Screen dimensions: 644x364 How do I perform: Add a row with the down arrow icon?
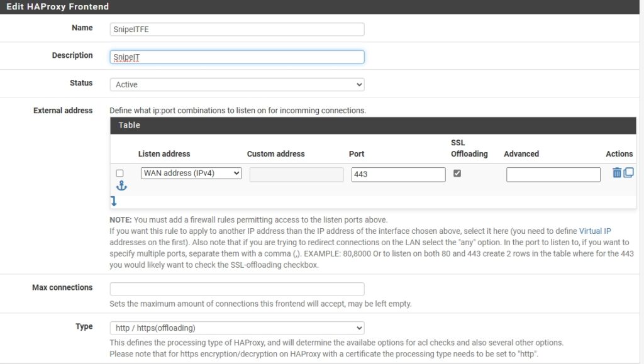(114, 201)
